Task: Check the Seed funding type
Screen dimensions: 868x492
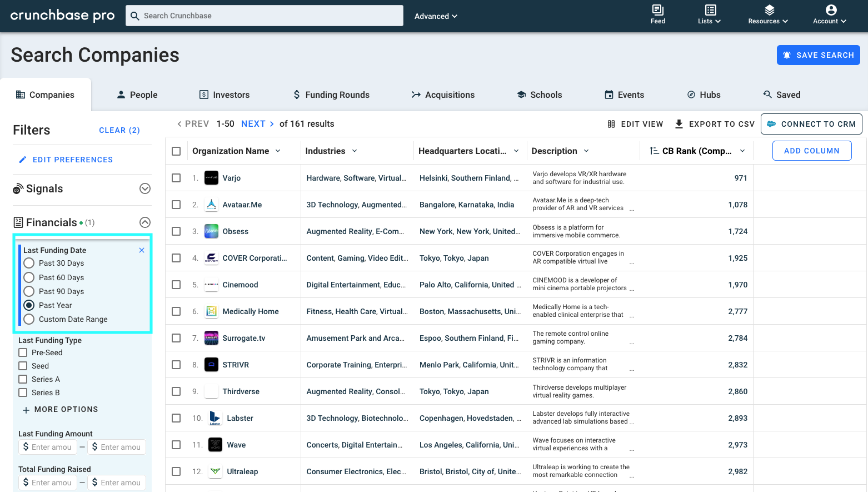Action: pyautogui.click(x=23, y=366)
